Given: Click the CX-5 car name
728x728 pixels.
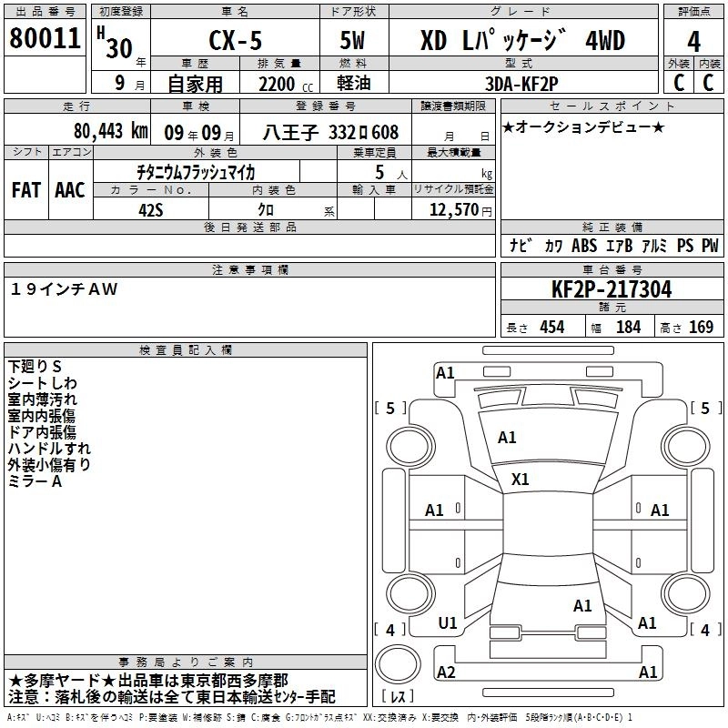Looking at the screenshot, I should 236,40.
